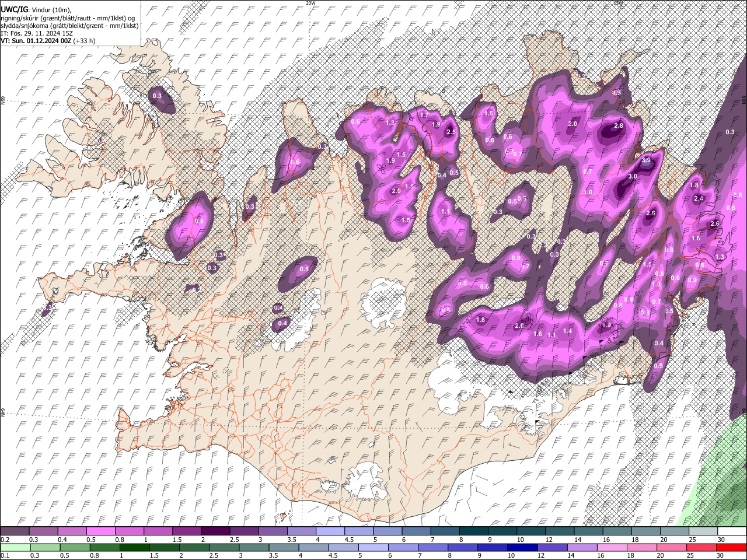This screenshot has height=560, width=747.
Task: Click the "3.9" snowfall value on the map
Action: pyautogui.click(x=646, y=160)
